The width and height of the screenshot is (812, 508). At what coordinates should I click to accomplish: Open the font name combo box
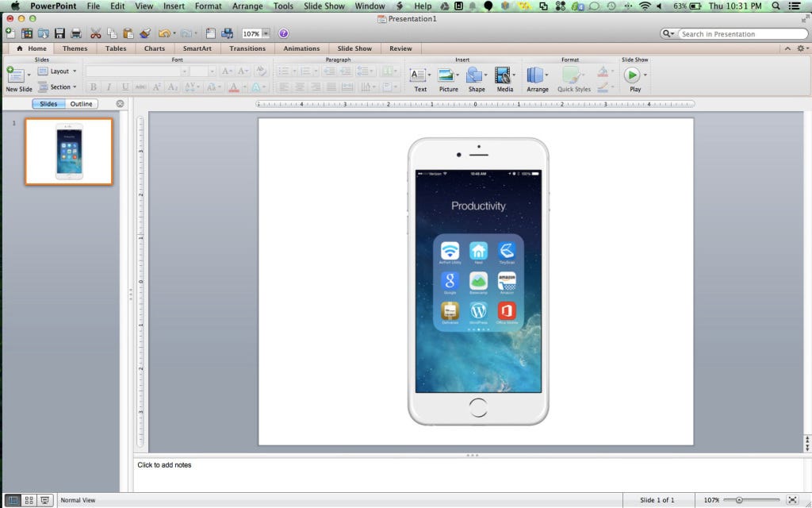[136, 71]
